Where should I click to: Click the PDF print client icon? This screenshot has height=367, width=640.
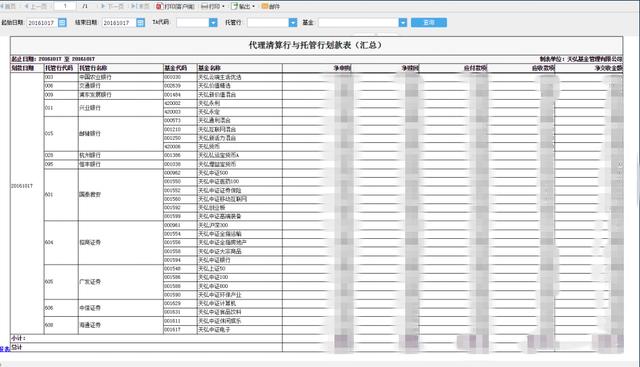click(160, 7)
